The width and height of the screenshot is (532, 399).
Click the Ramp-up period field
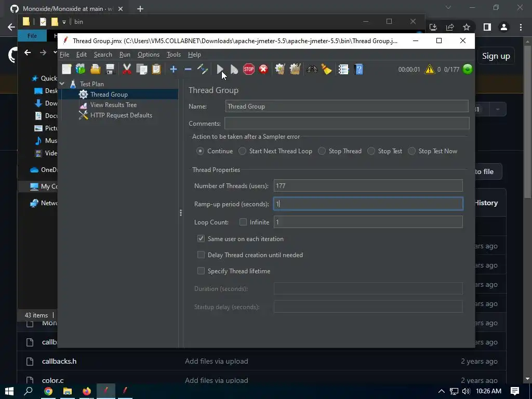pos(368,204)
